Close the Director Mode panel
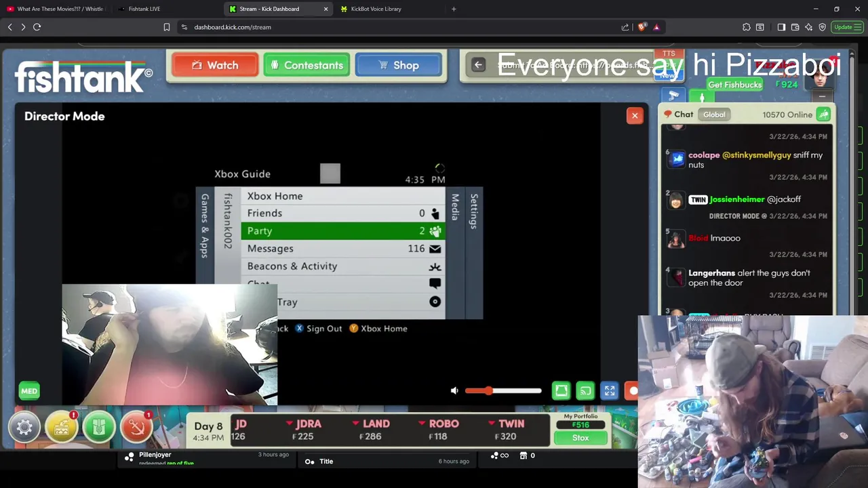Viewport: 868px width, 488px height. (x=635, y=116)
